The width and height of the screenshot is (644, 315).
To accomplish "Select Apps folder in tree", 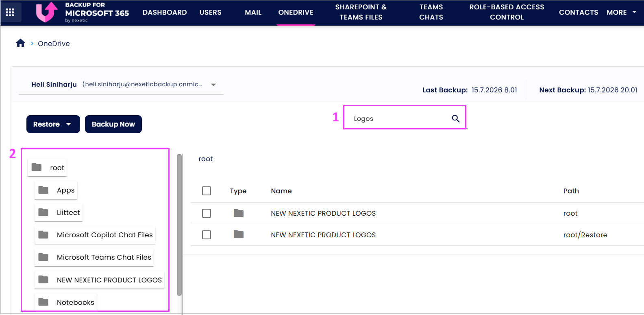I will (65, 190).
